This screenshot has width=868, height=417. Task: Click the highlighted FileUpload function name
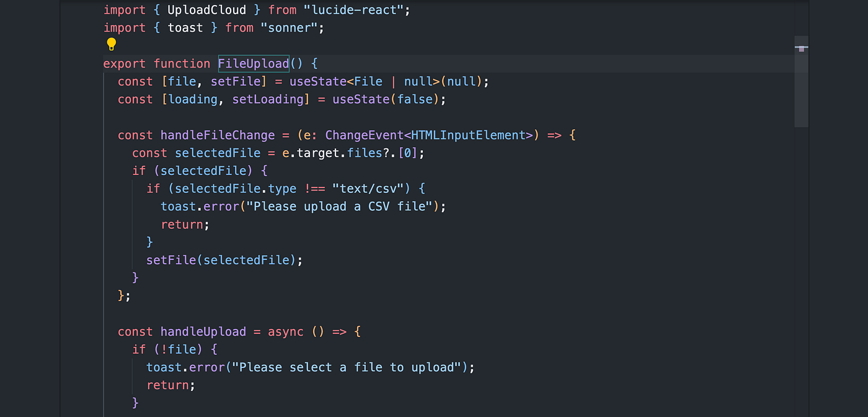click(254, 63)
